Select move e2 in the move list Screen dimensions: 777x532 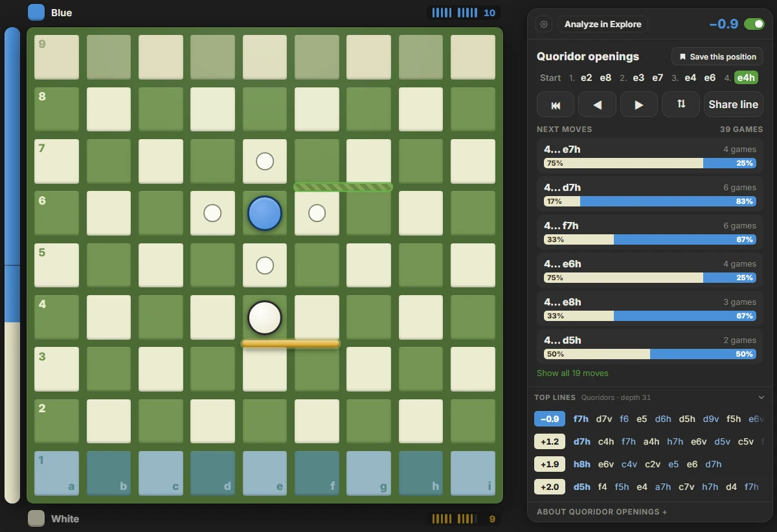586,78
